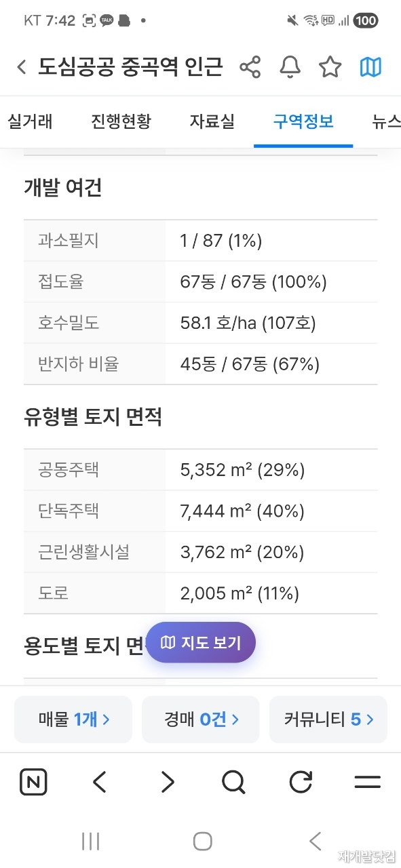Tap the Naver N home icon
The image size is (401, 868).
click(33, 783)
